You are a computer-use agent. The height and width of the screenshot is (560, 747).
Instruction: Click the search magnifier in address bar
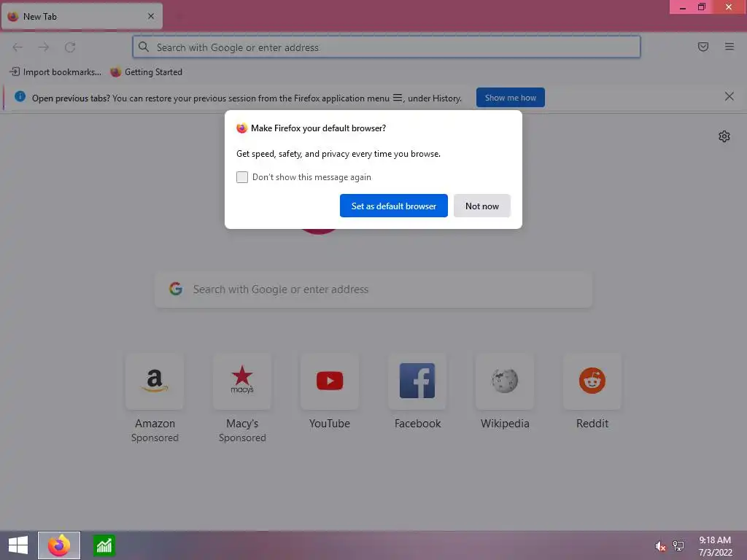point(144,47)
